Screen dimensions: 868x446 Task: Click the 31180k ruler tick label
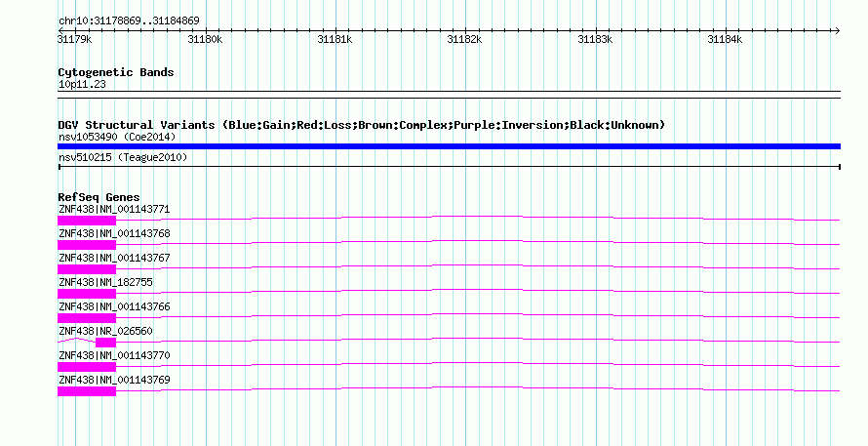pos(205,39)
